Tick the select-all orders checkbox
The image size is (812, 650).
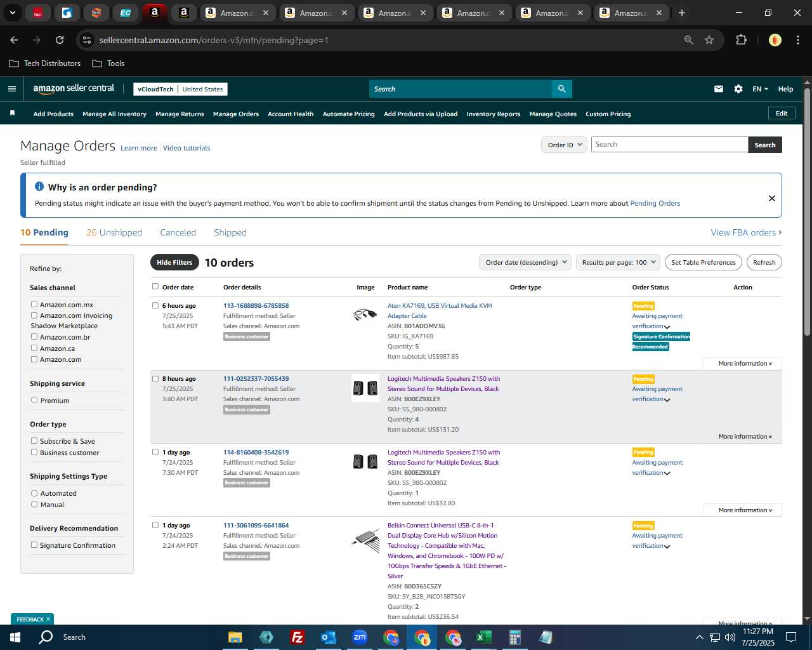pos(155,286)
